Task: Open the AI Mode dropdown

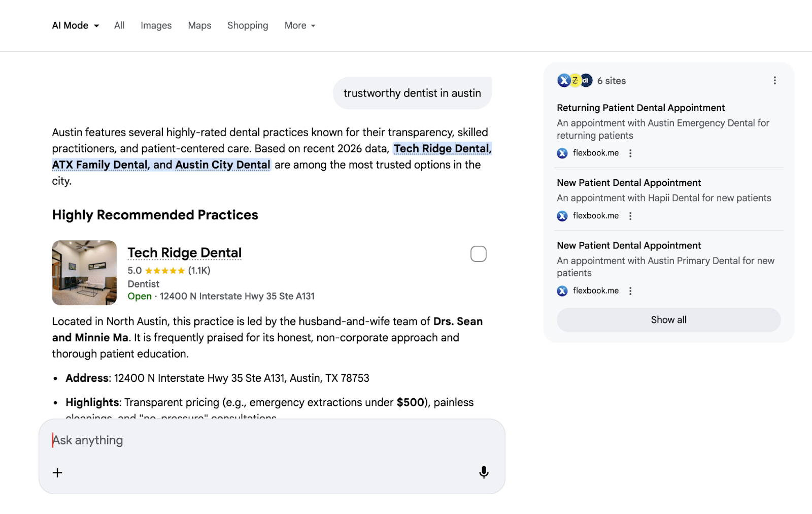Action: point(76,25)
